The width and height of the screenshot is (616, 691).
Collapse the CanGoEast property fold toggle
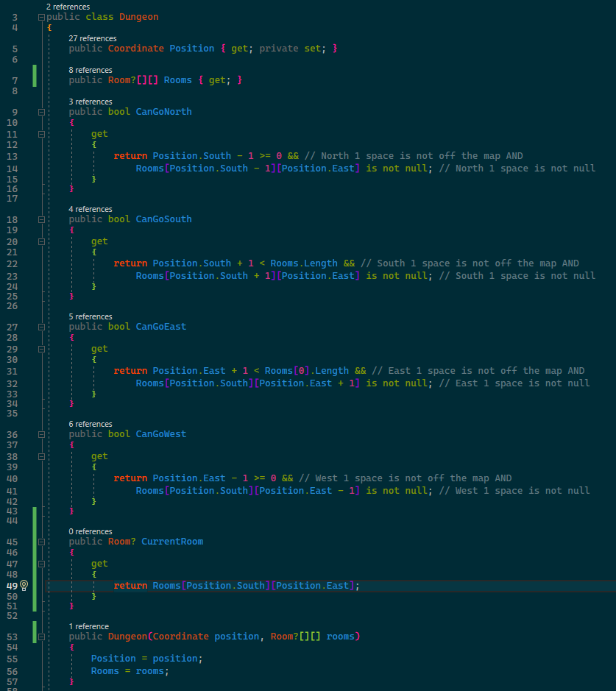point(41,327)
